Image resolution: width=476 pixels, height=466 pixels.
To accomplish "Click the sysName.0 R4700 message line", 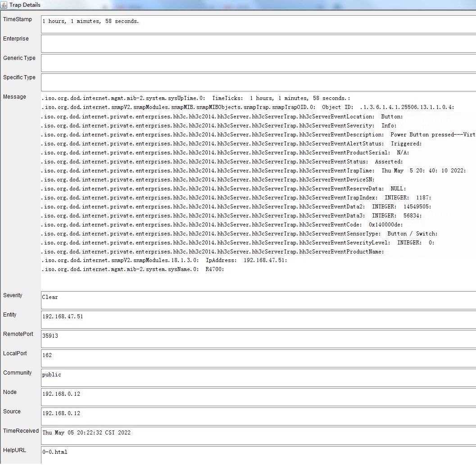I will 133,269.
